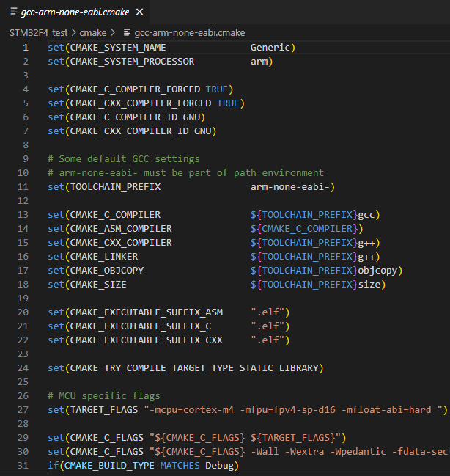Viewport: 450px width, 476px height.
Task: Place cursor on CMAKE_SYSTEM_NAME
Action: coord(118,48)
